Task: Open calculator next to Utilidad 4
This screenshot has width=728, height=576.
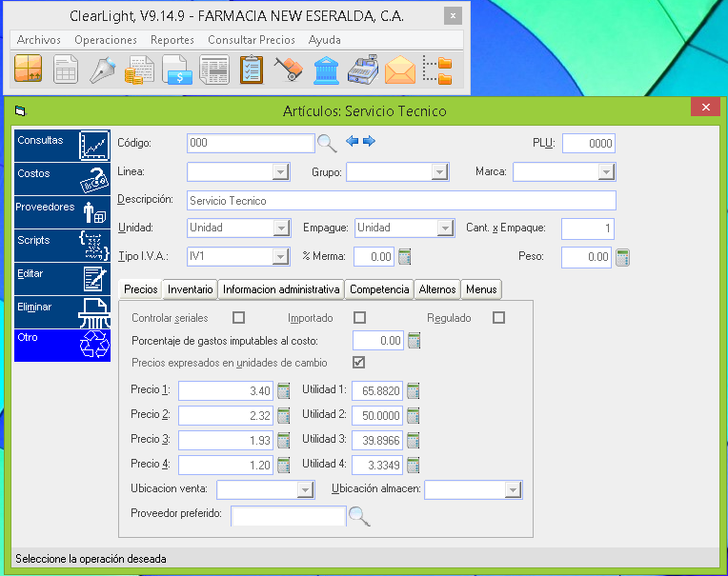Action: pos(414,465)
